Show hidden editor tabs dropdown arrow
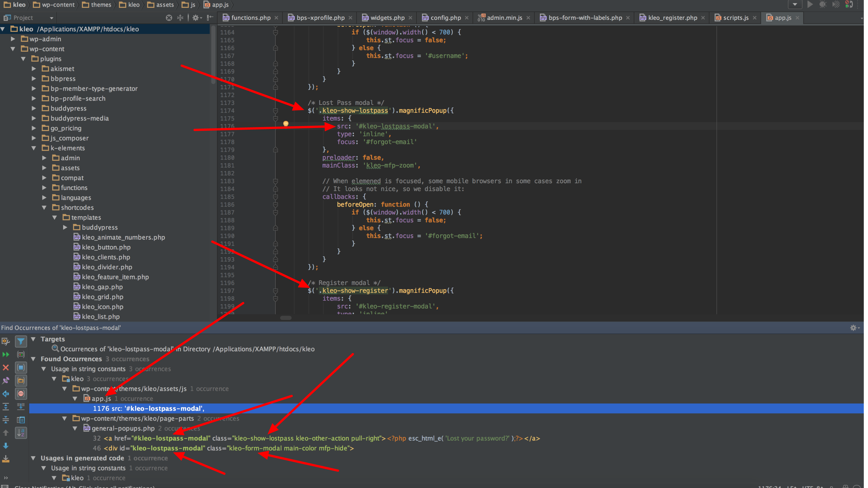Screen dimensions: 868x488 tap(861, 18)
